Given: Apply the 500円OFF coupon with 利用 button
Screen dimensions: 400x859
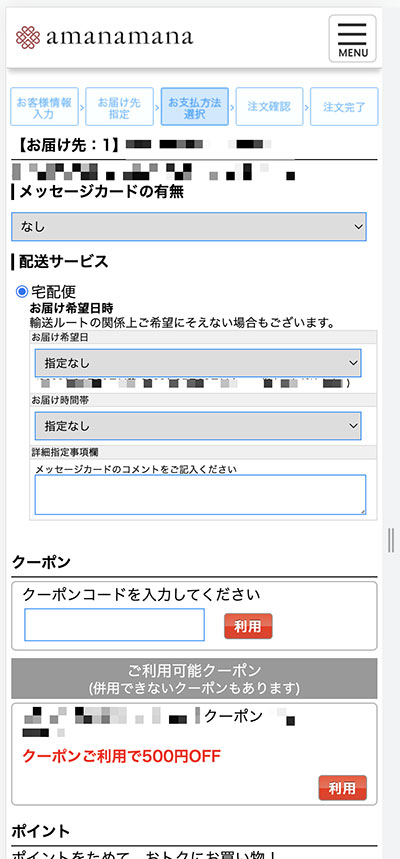Looking at the screenshot, I should pyautogui.click(x=342, y=788).
